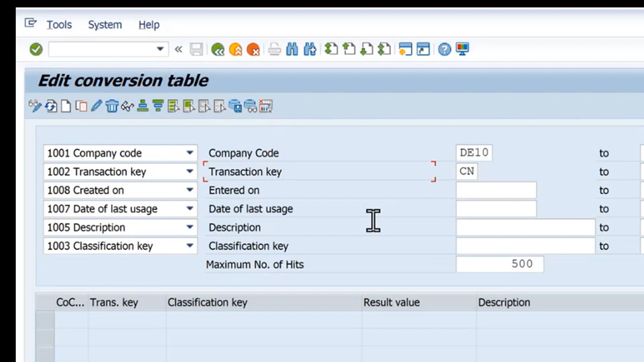The height and width of the screenshot is (362, 644).
Task: Click the Refresh icon in table toolbar
Action: pyautogui.click(x=51, y=106)
